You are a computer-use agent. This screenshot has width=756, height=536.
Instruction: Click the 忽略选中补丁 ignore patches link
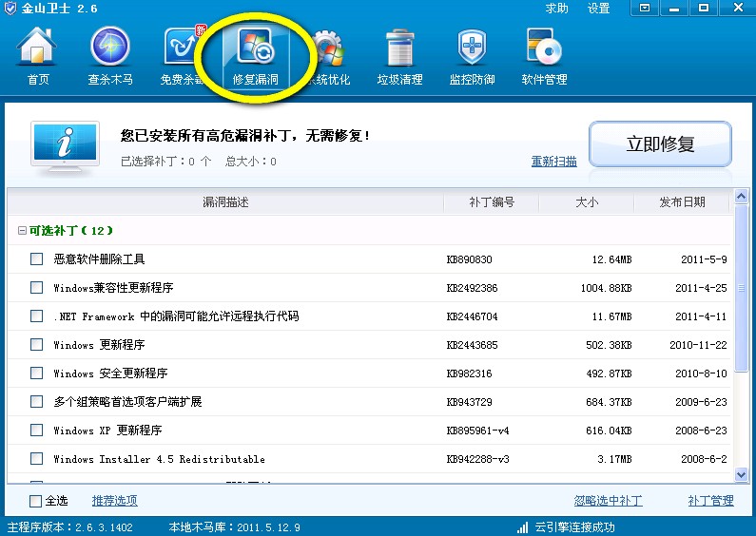(608, 501)
